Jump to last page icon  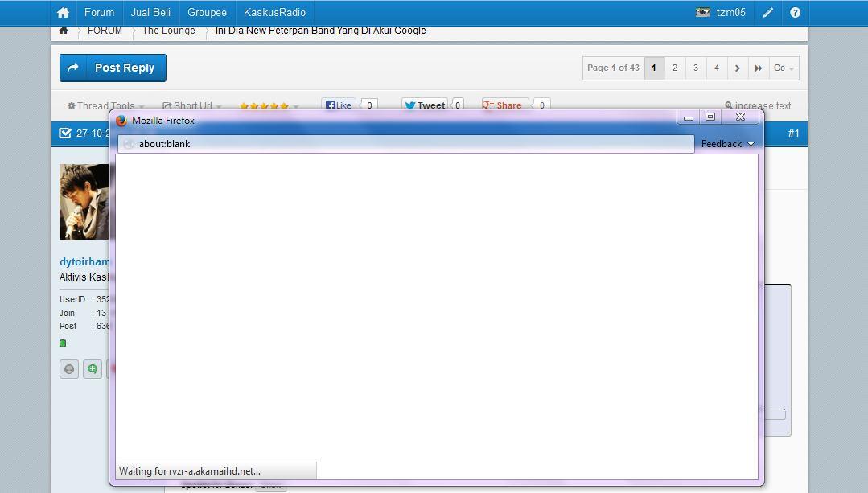[x=759, y=68]
